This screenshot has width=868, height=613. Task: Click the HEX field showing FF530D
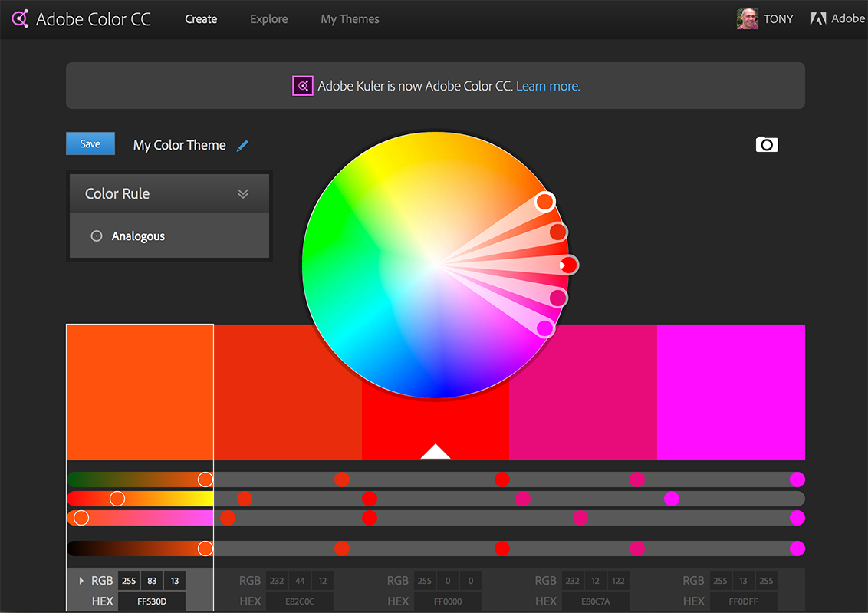152,601
